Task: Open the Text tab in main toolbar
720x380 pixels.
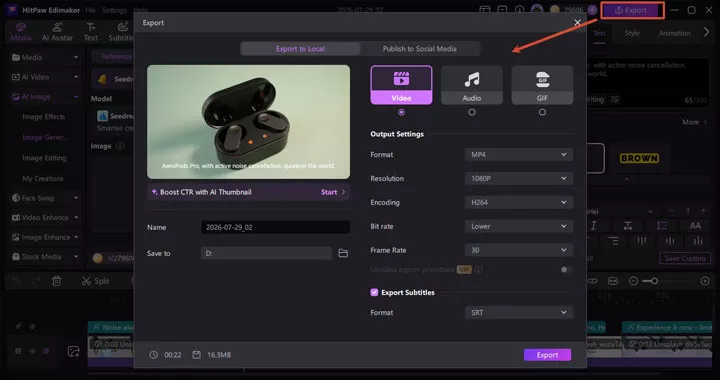Action: (91, 32)
